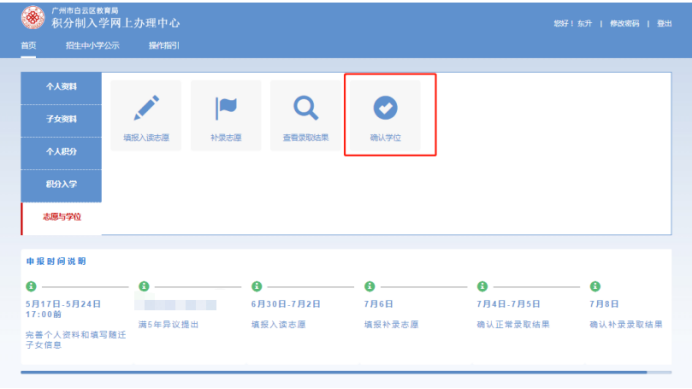Click the 修改密码 link
The image size is (692, 389).
tap(624, 23)
